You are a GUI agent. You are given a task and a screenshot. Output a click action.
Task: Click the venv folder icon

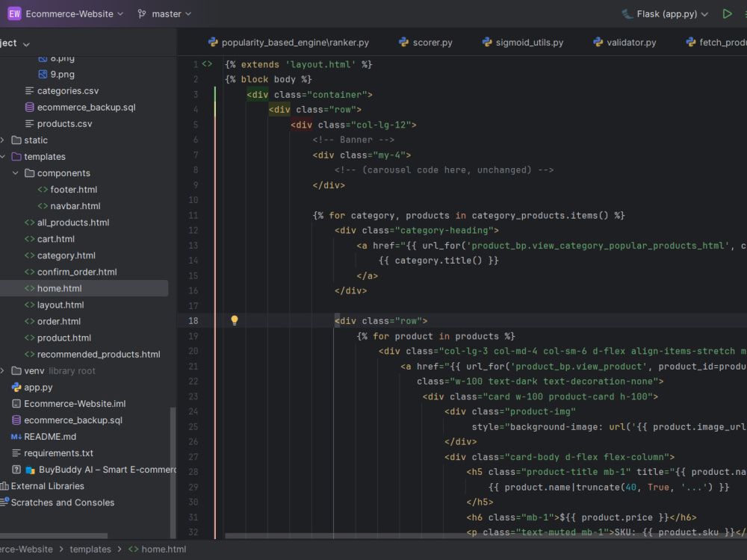[x=16, y=371]
